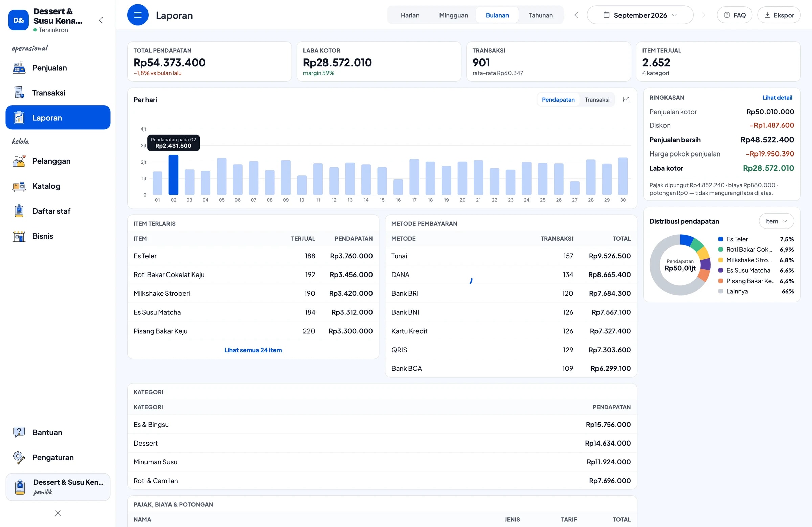
Task: Open the Bantuan question icon
Action: click(x=19, y=432)
